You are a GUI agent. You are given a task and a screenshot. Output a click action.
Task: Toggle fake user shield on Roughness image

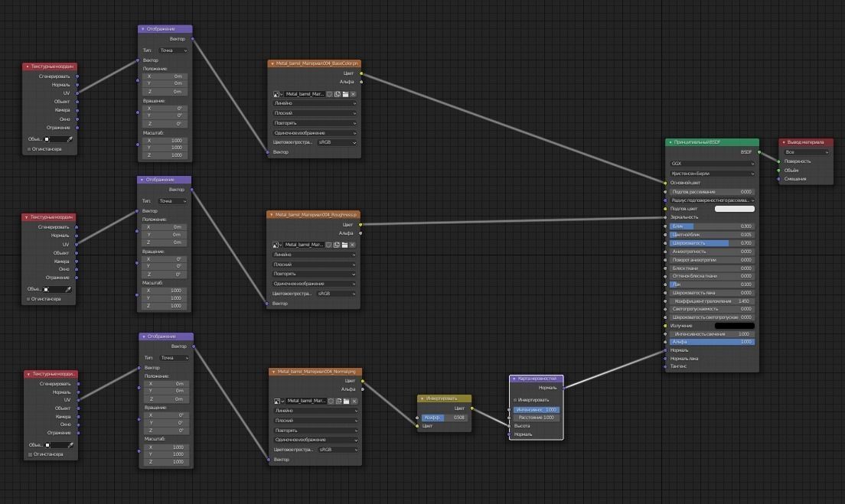click(x=328, y=245)
